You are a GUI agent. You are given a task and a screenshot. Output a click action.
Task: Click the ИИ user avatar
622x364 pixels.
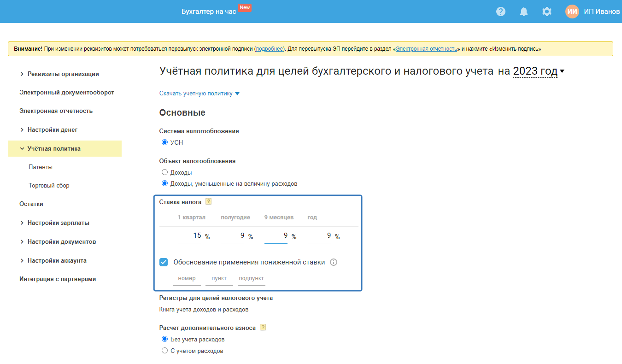point(572,12)
